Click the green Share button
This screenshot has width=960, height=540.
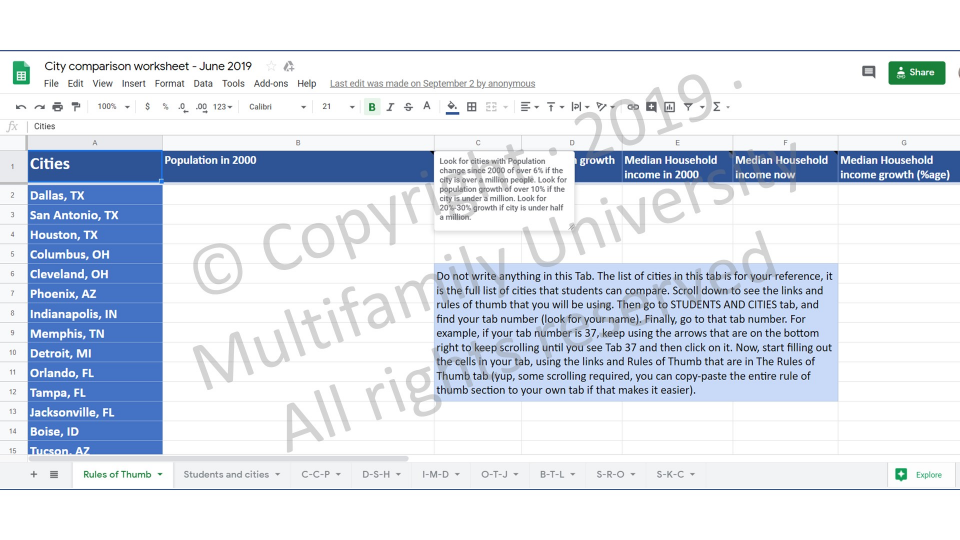917,72
